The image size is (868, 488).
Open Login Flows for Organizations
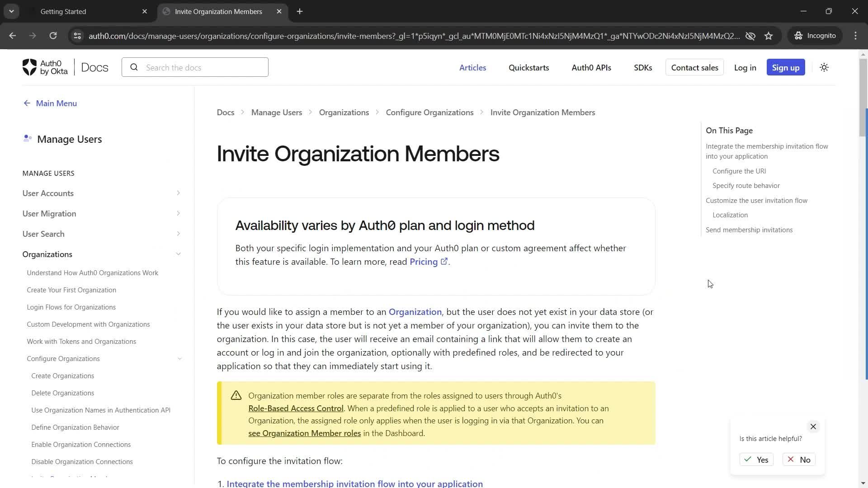click(71, 307)
